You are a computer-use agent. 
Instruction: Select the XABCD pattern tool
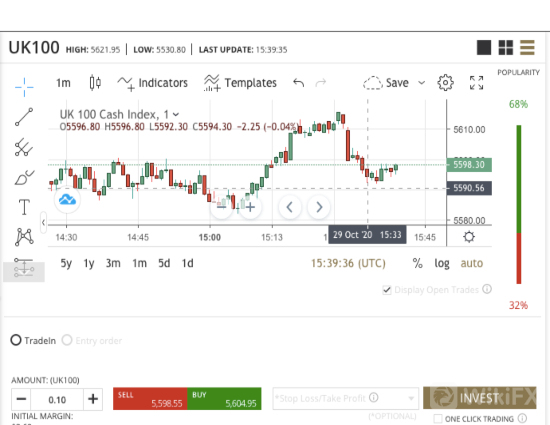coord(24,237)
